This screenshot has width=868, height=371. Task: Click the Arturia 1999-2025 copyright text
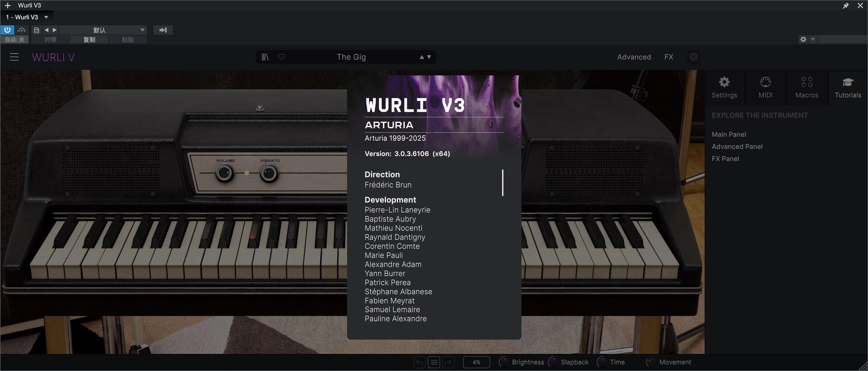coord(395,138)
